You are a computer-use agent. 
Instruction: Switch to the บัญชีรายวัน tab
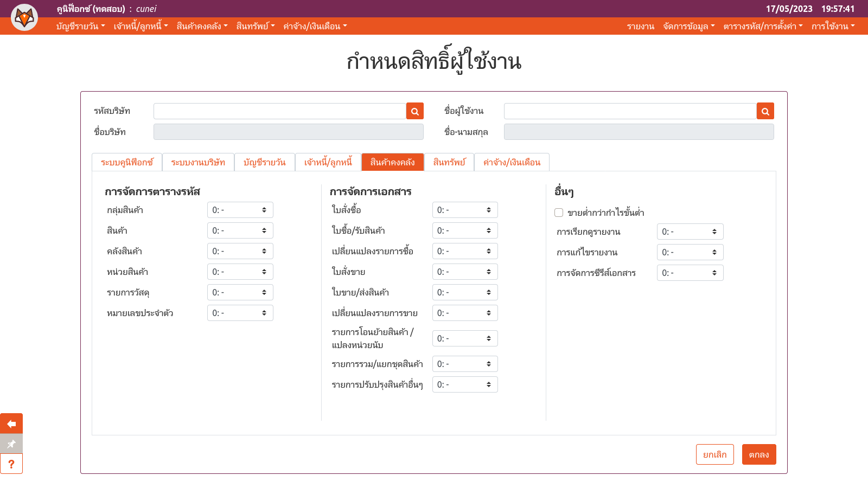tap(264, 162)
